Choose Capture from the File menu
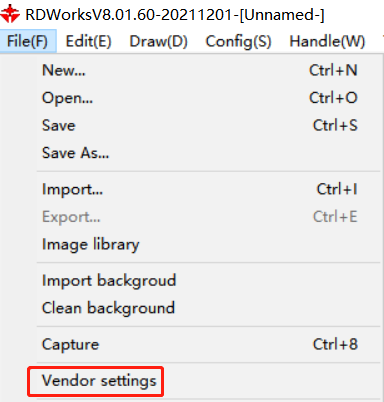Screen dimensions: 384x402 [208, 344]
